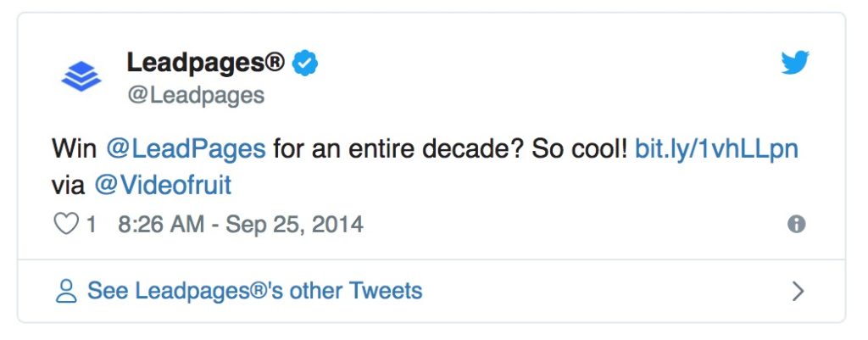Click the Leadpages stacked-layers avatar logo
Image resolution: width=868 pixels, height=340 pixels.
tap(81, 76)
